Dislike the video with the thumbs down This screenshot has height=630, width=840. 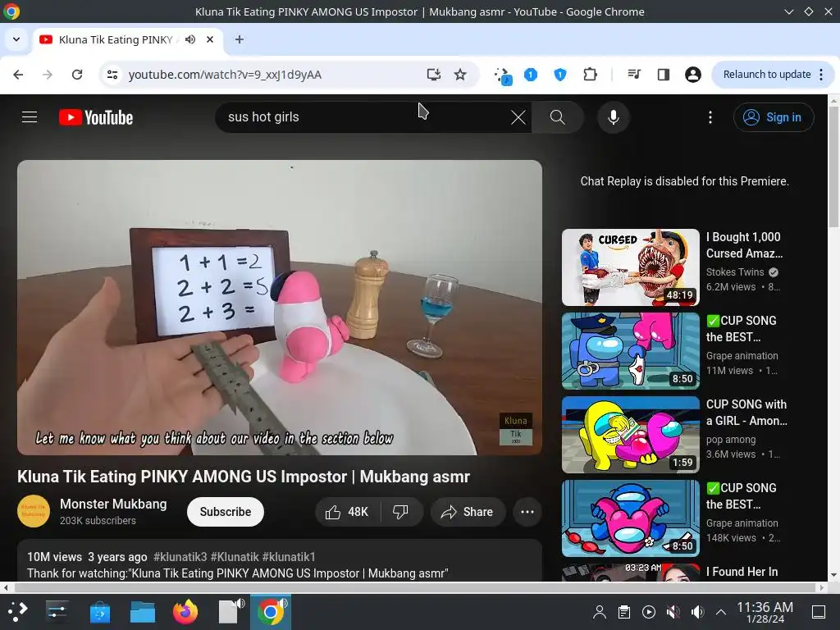coord(400,512)
